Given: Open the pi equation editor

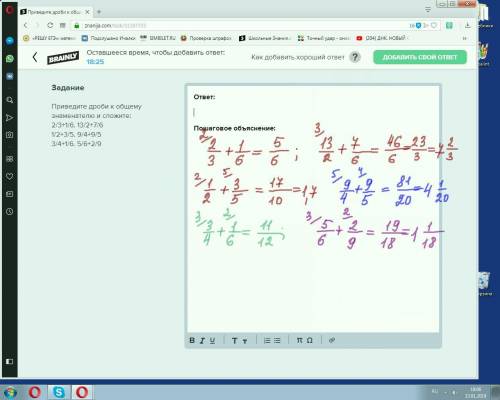Looking at the screenshot, I should click(x=299, y=340).
